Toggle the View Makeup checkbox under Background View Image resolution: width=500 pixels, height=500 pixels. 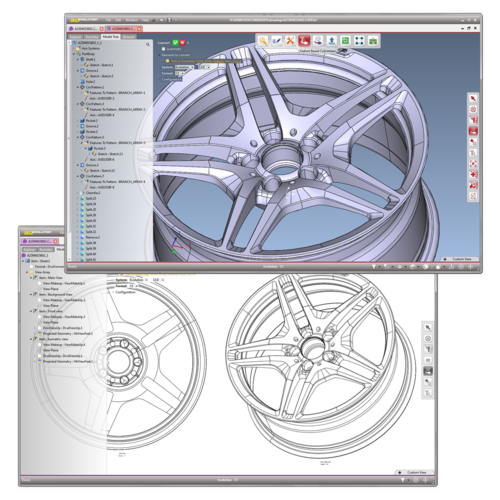click(40, 300)
